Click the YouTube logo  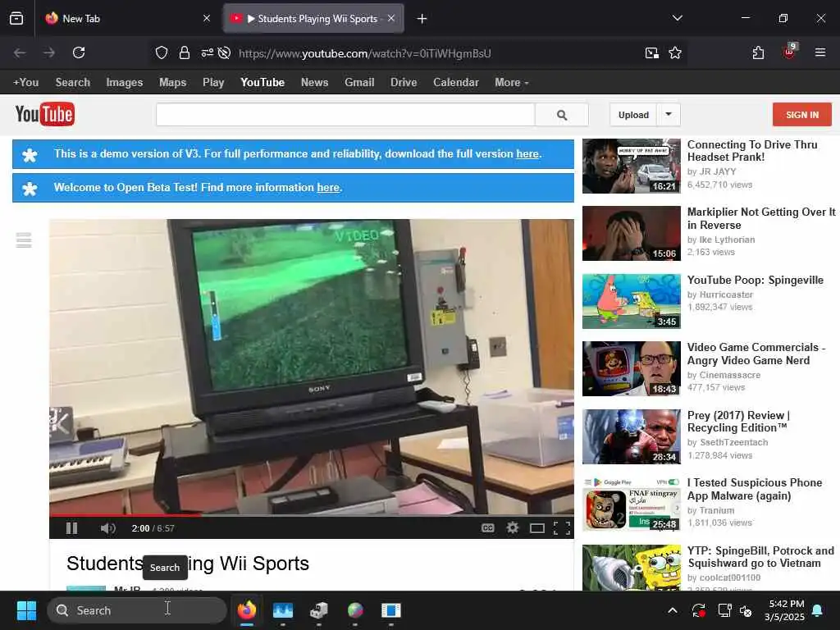tap(45, 114)
